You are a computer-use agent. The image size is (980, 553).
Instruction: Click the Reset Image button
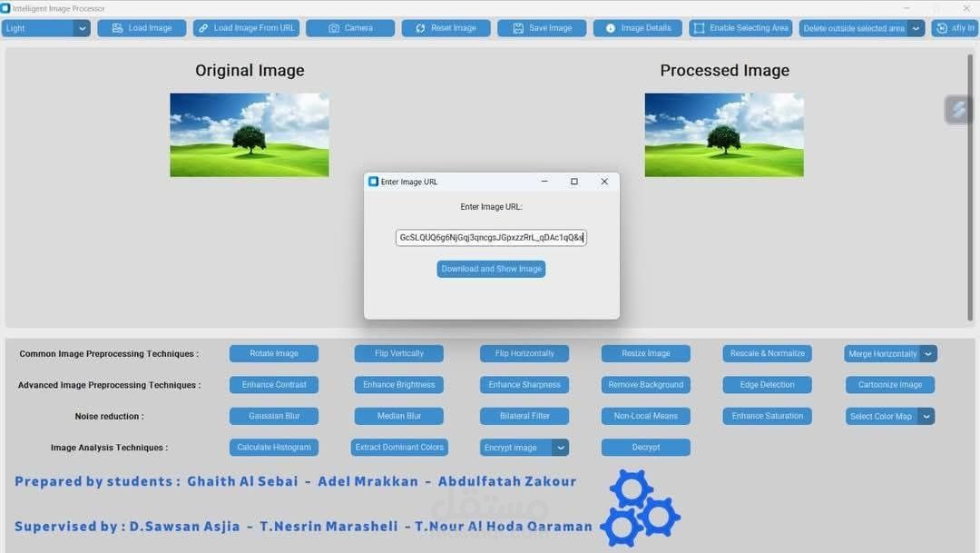pyautogui.click(x=446, y=28)
